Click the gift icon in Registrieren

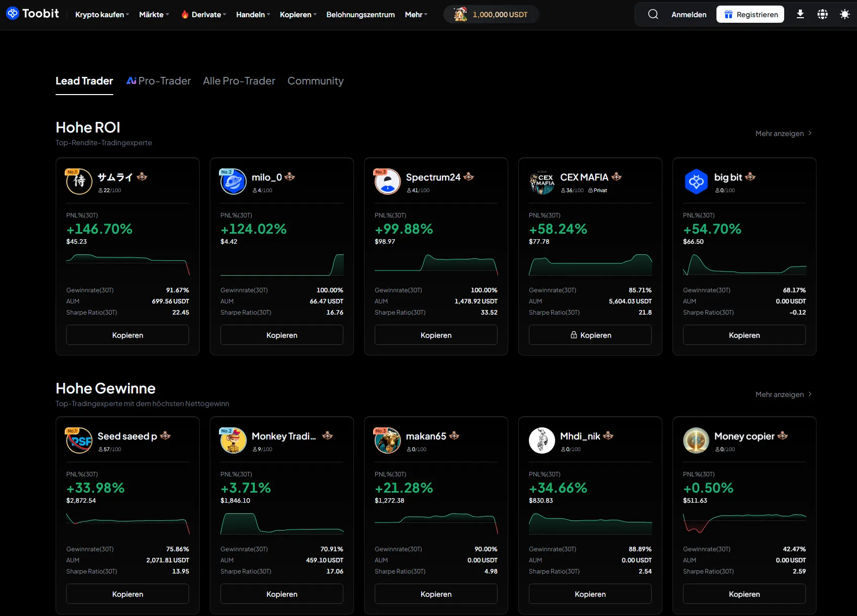click(729, 15)
